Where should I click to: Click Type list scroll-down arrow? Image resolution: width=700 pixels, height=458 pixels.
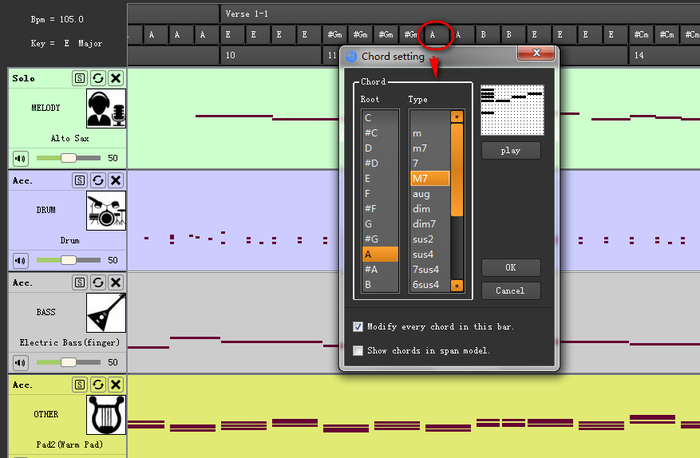click(x=456, y=286)
